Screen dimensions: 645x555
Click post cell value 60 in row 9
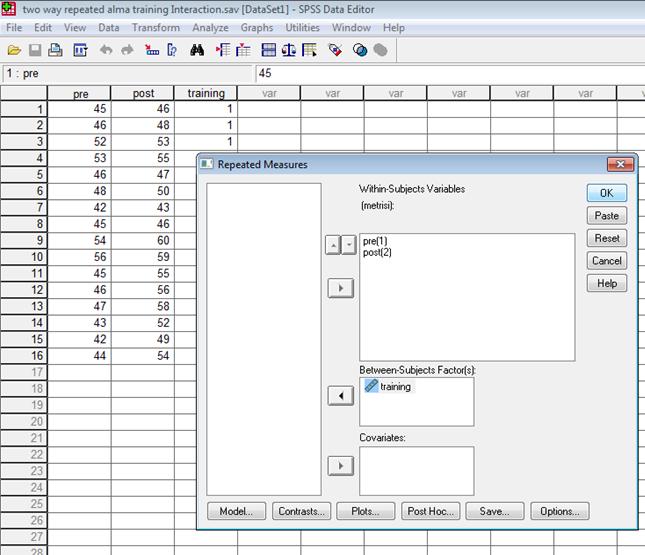pos(143,241)
